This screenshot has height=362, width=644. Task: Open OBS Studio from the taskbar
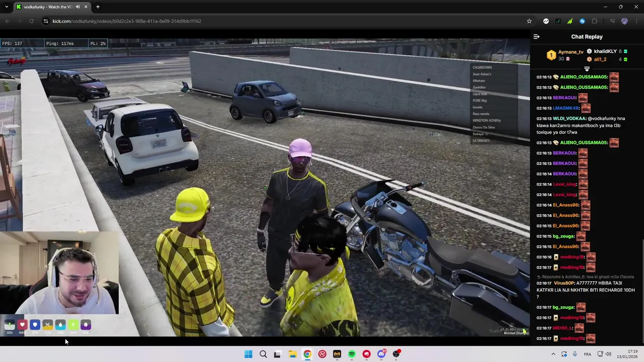[396, 354]
